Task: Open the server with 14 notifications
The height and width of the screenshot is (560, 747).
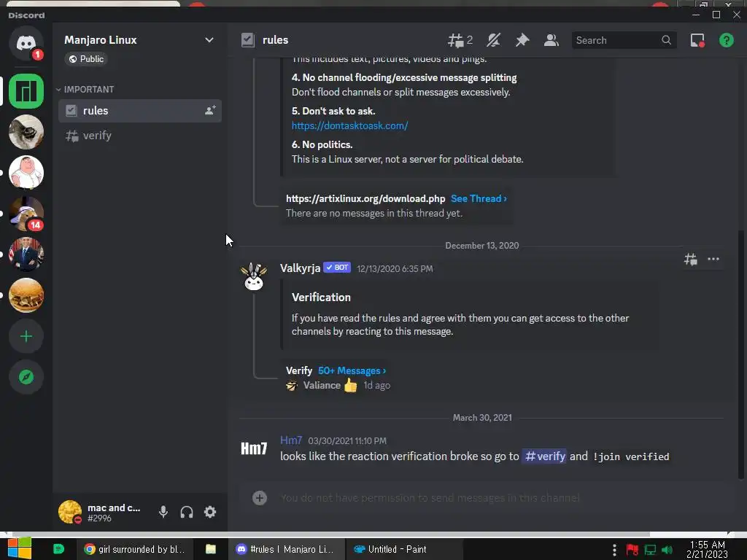Action: [x=26, y=214]
